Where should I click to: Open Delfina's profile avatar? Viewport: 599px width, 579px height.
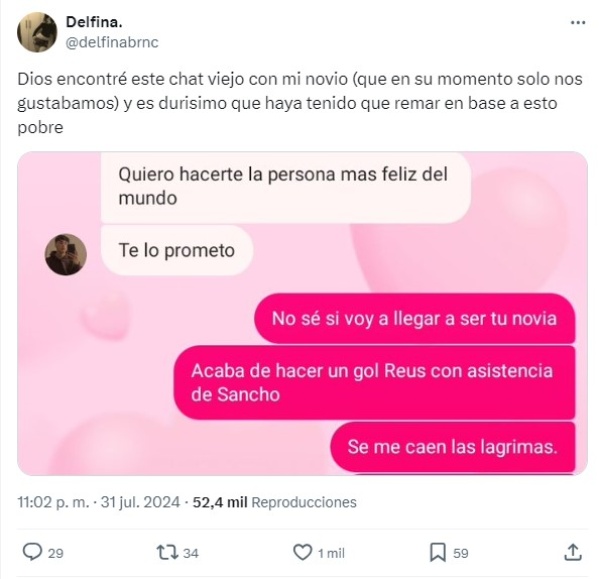tap(37, 32)
